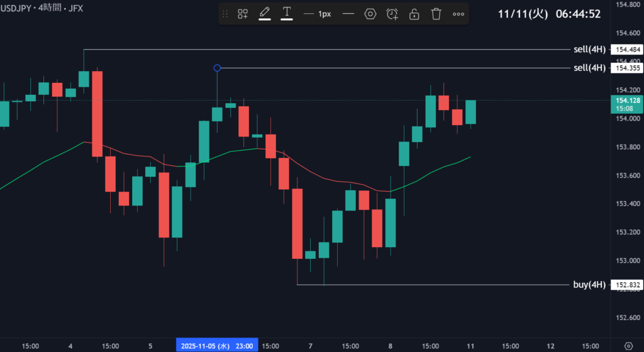Click the current price 154.128 label

pyautogui.click(x=628, y=101)
